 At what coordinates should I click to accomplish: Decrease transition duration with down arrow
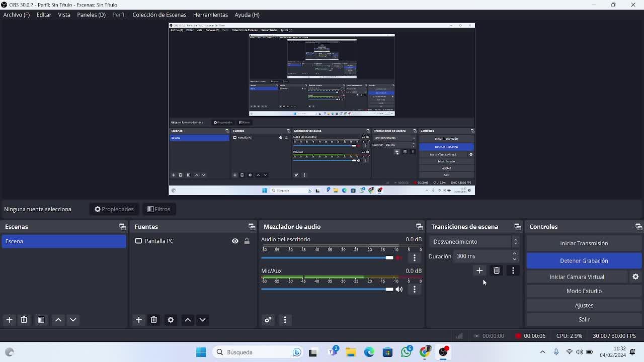pyautogui.click(x=514, y=259)
